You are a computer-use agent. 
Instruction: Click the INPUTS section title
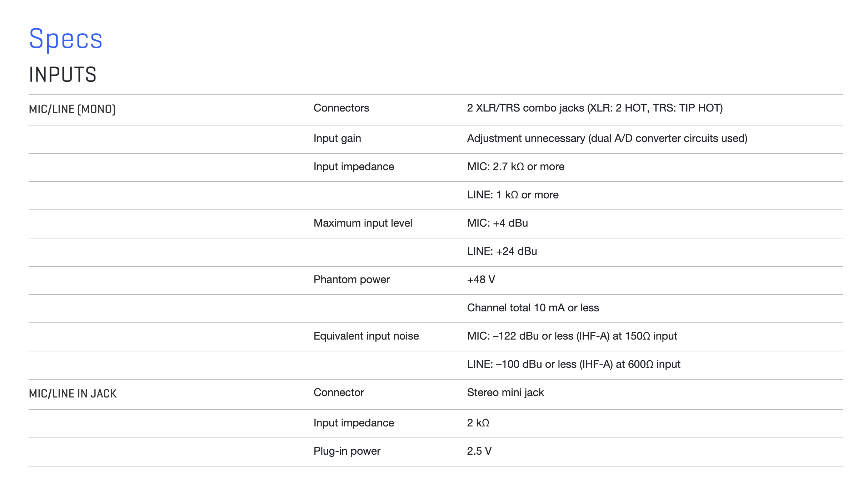coord(63,75)
